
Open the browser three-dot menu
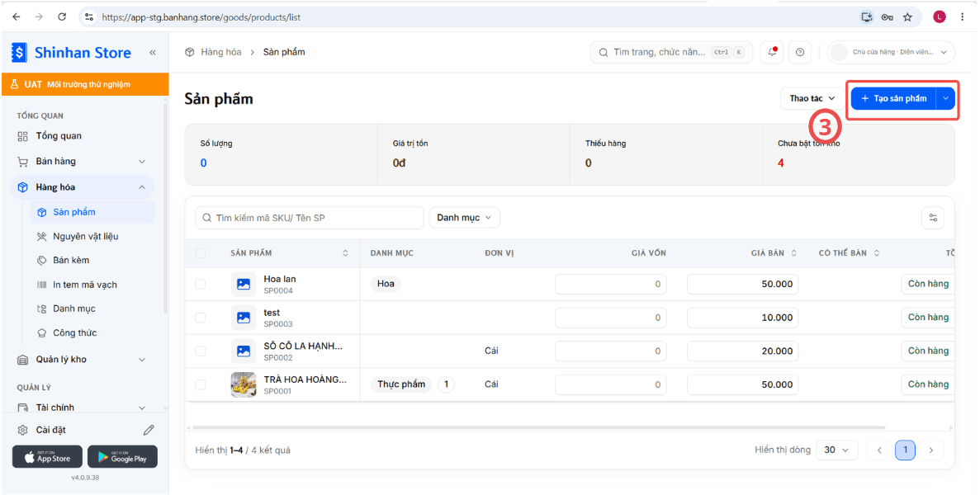[963, 16]
